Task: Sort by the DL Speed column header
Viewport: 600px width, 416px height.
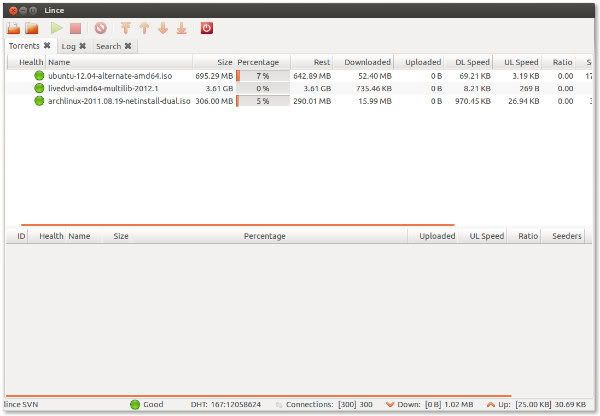Action: click(468, 62)
